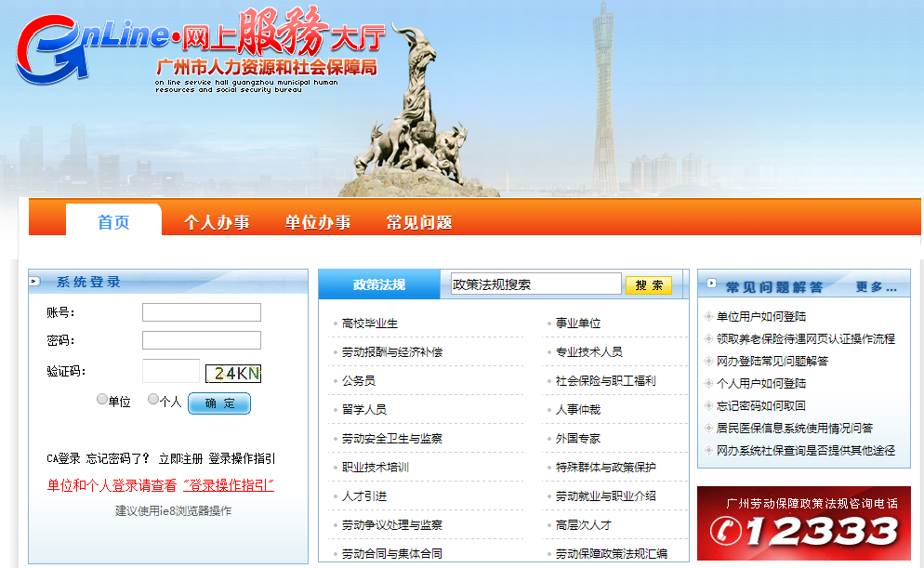Open the 常见问题 menu
The width and height of the screenshot is (924, 568).
419,222
